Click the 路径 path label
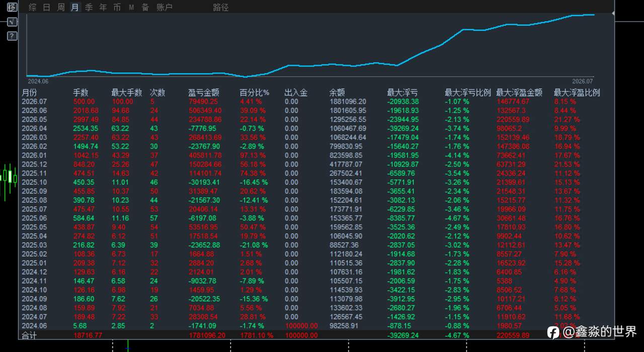This screenshot has height=352, width=644. [x=221, y=8]
